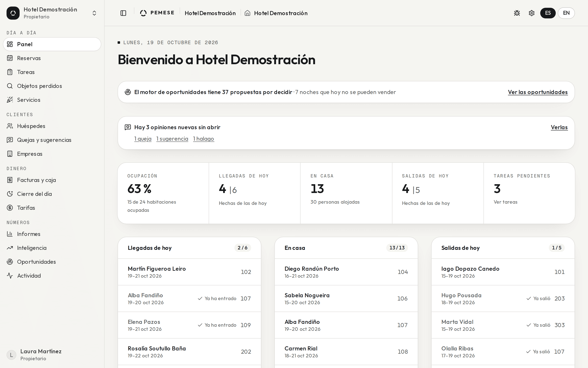Open Sabela Nogueira in-house row

[346, 298]
